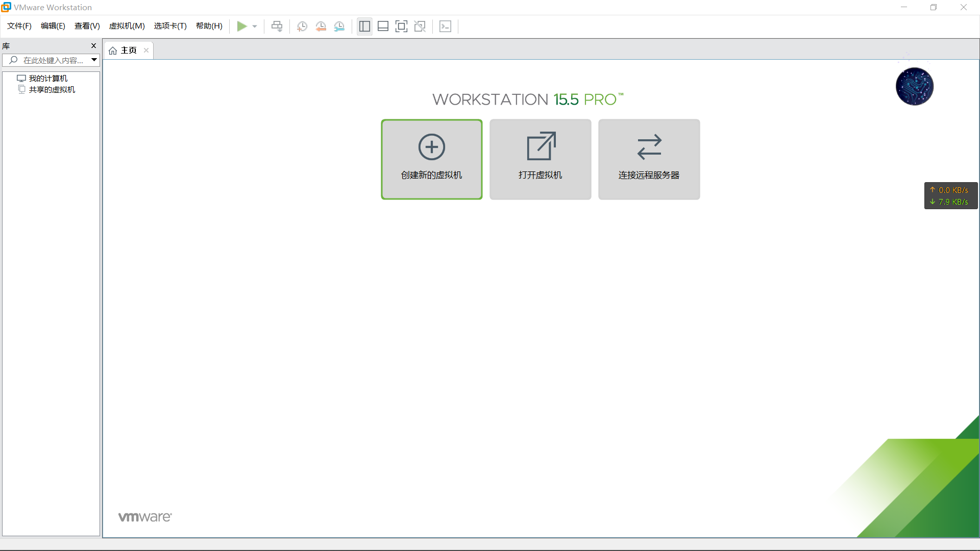This screenshot has width=980, height=551.
Task: Click the network speed monitor widget
Action: pyautogui.click(x=951, y=196)
